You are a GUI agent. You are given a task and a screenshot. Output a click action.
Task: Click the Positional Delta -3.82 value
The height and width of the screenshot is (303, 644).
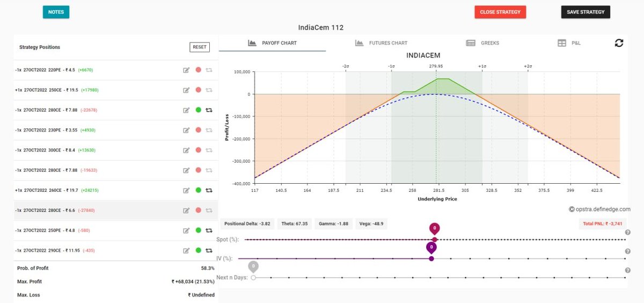pos(247,223)
